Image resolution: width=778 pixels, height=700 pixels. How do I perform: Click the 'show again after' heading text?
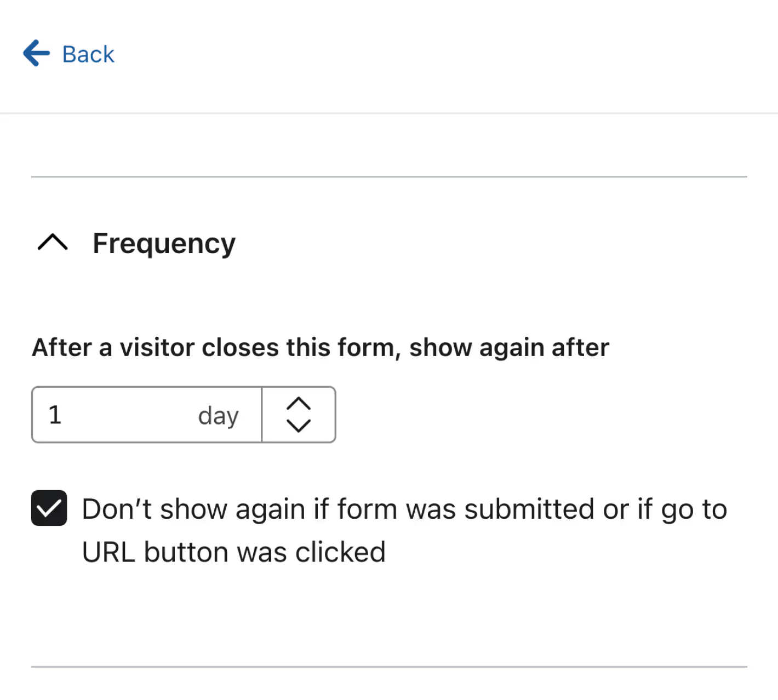pos(510,347)
